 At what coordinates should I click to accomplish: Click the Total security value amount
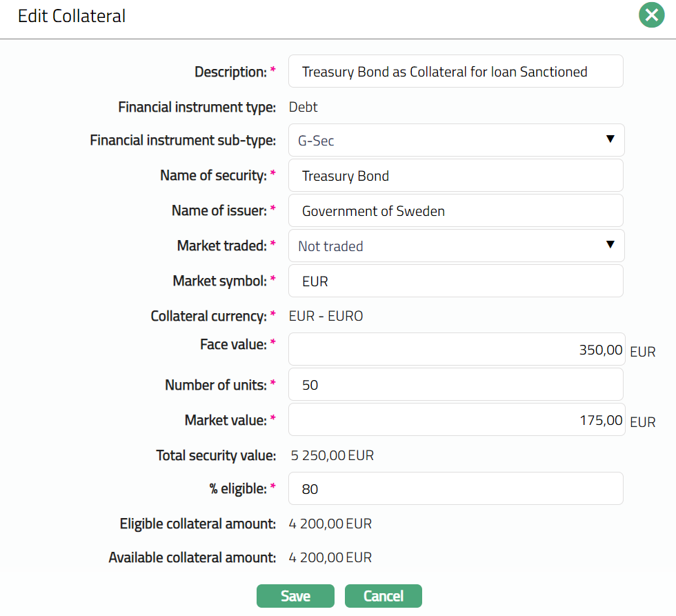point(331,455)
